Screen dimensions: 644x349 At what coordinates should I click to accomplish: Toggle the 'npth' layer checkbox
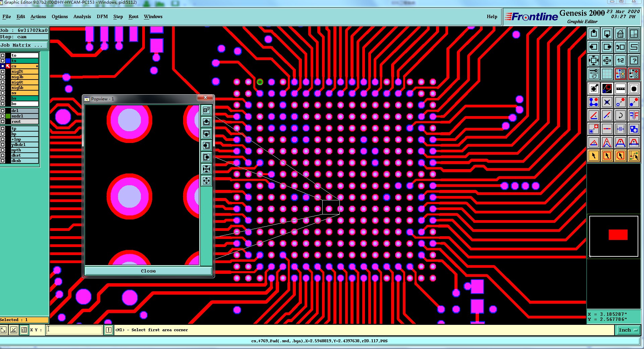[3, 150]
